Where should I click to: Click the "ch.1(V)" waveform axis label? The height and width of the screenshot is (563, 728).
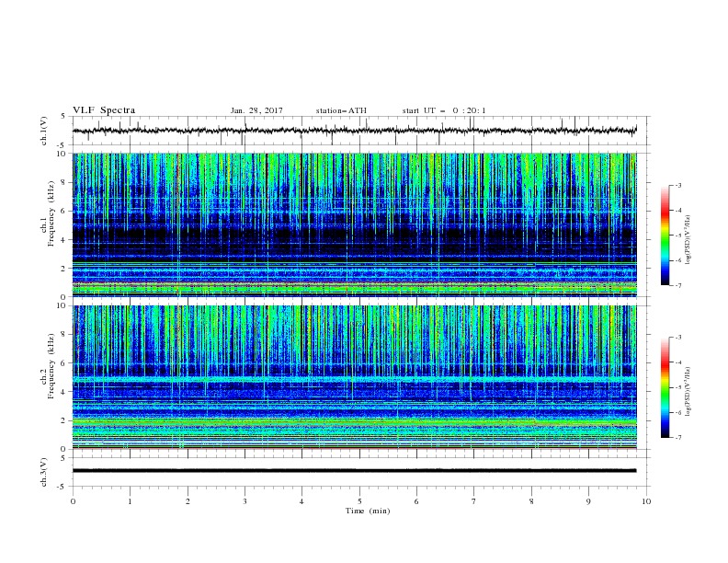44,131
